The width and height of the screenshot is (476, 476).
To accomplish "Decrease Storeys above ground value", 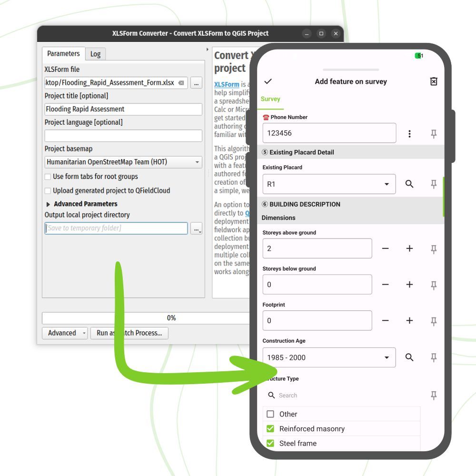I will 385,248.
